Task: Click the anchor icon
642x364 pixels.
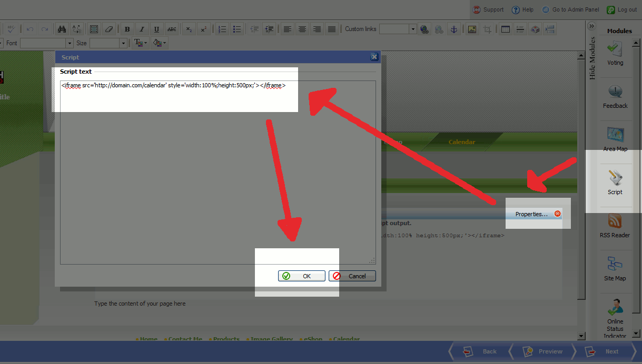Action: tap(453, 29)
